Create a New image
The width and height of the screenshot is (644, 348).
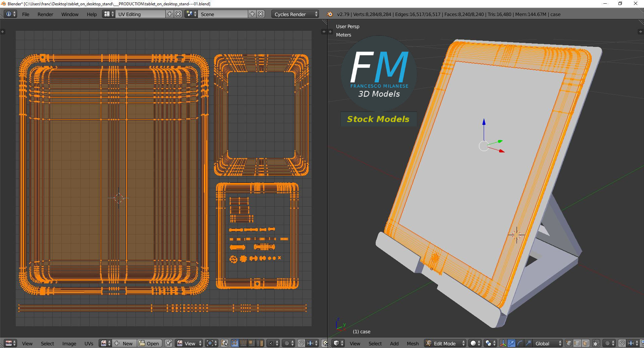tap(124, 343)
